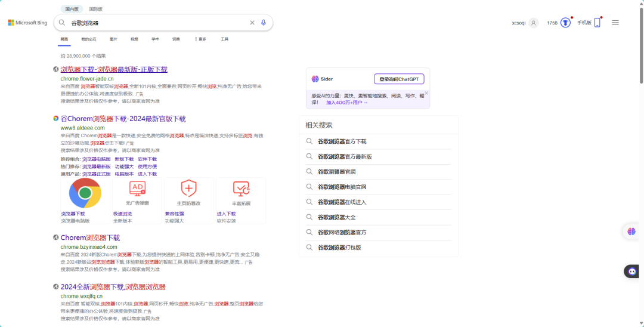Start voice search with the microphone icon
Viewport: 644px width, 327px height.
tap(264, 23)
